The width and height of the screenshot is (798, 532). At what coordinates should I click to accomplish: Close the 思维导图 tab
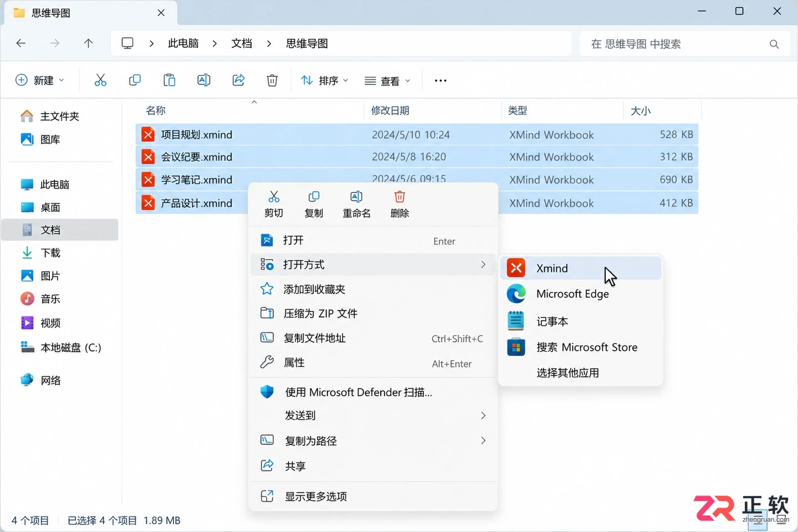[x=161, y=13]
